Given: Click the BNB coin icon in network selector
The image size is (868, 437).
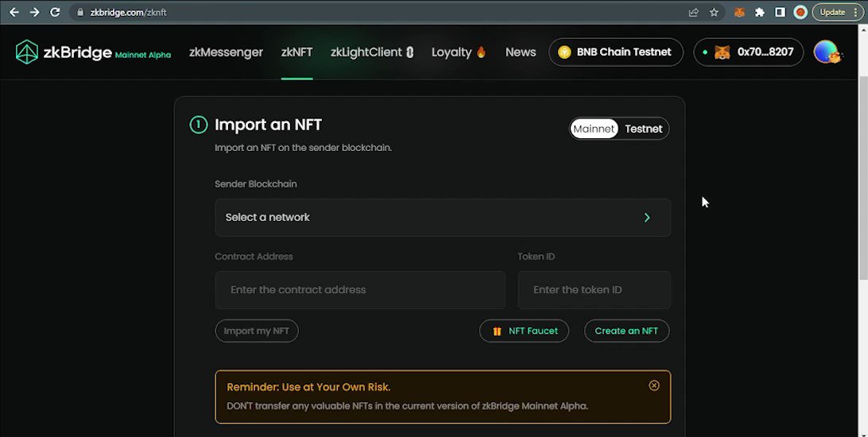Looking at the screenshot, I should tap(564, 52).
